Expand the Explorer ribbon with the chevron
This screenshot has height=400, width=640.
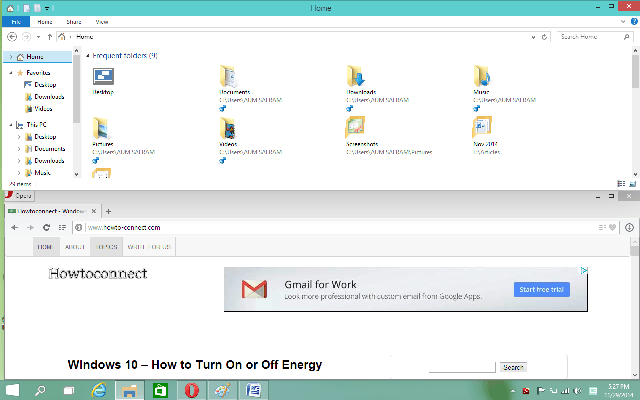(x=623, y=22)
